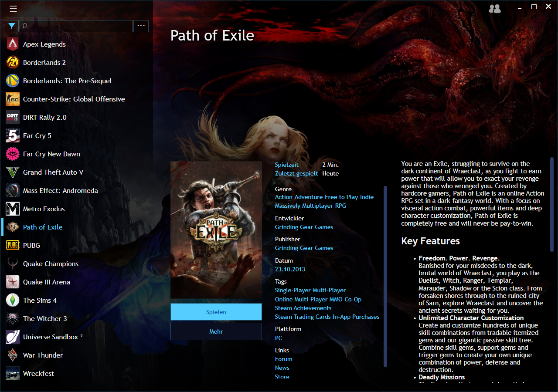558x392 pixels.
Task: Click the Path of Exile cover image
Action: [216, 230]
